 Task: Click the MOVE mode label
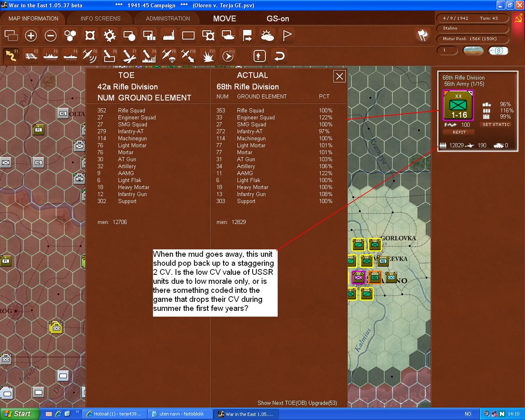(224, 18)
